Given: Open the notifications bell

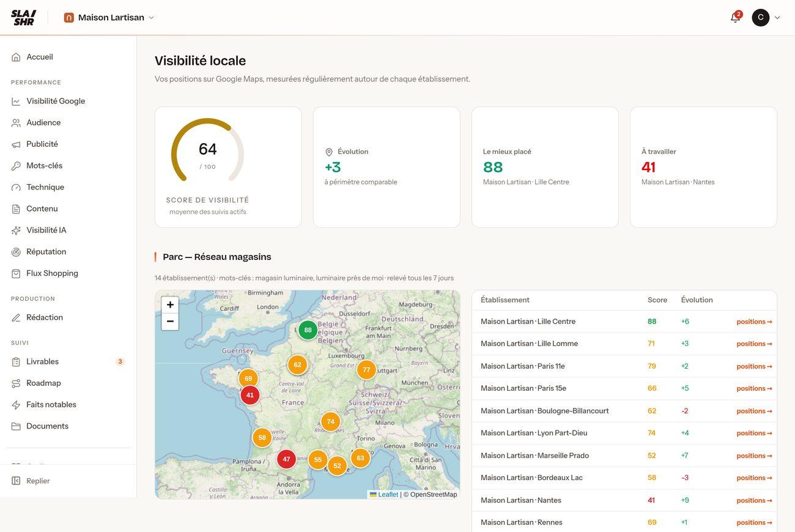Looking at the screenshot, I should pyautogui.click(x=735, y=17).
